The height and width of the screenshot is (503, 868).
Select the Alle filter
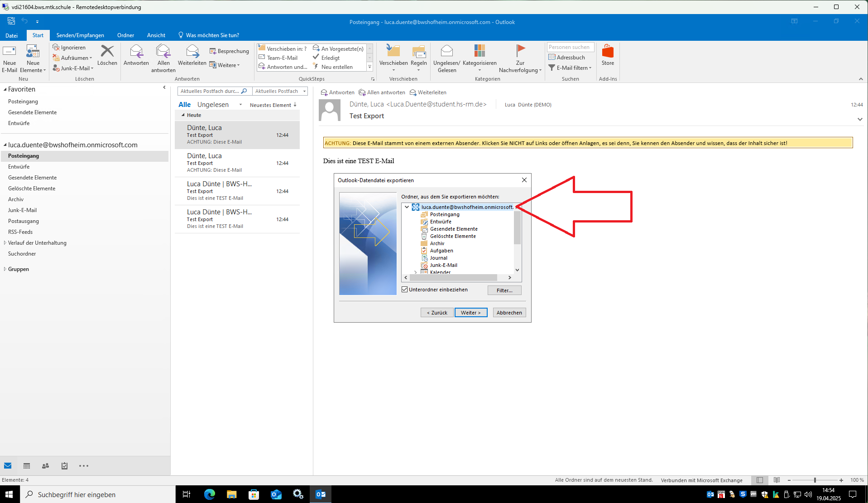(184, 105)
